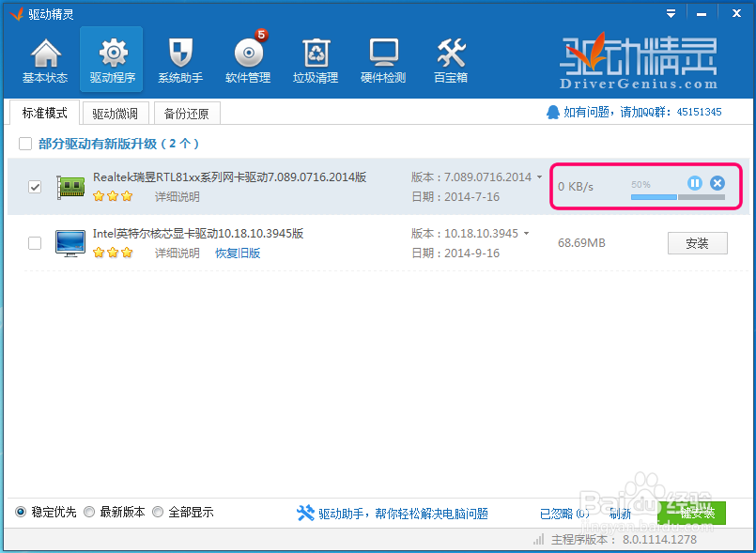
Task: Select the 稳定优先 radio button
Action: tap(21, 512)
